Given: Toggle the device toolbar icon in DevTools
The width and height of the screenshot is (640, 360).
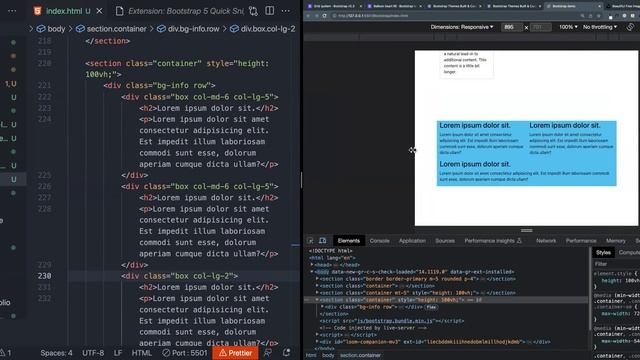Looking at the screenshot, I should click(x=322, y=241).
